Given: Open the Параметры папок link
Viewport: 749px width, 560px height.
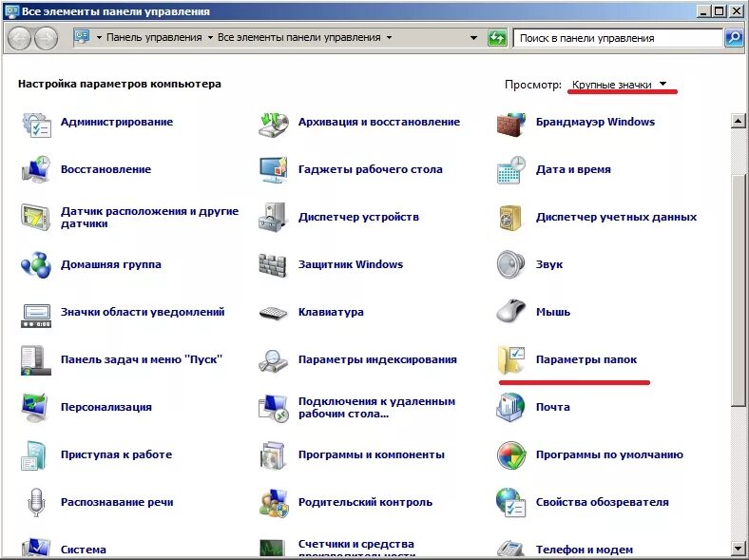Looking at the screenshot, I should tap(586, 359).
